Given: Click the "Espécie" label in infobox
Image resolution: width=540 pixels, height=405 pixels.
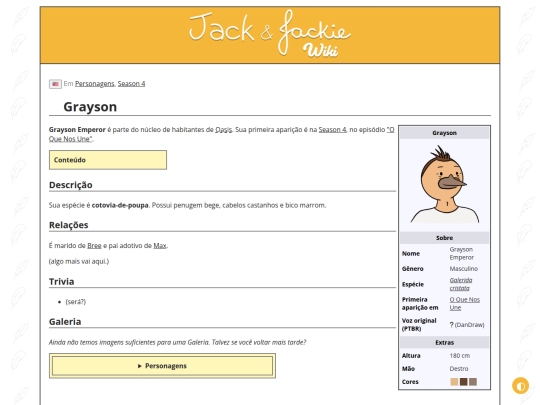Looking at the screenshot, I should pyautogui.click(x=413, y=284).
